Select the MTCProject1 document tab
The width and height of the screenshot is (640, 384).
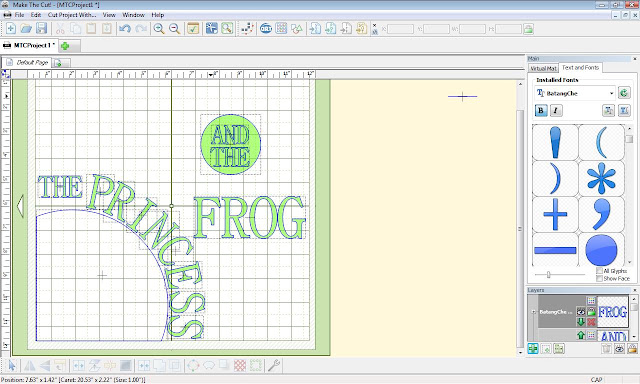29,45
